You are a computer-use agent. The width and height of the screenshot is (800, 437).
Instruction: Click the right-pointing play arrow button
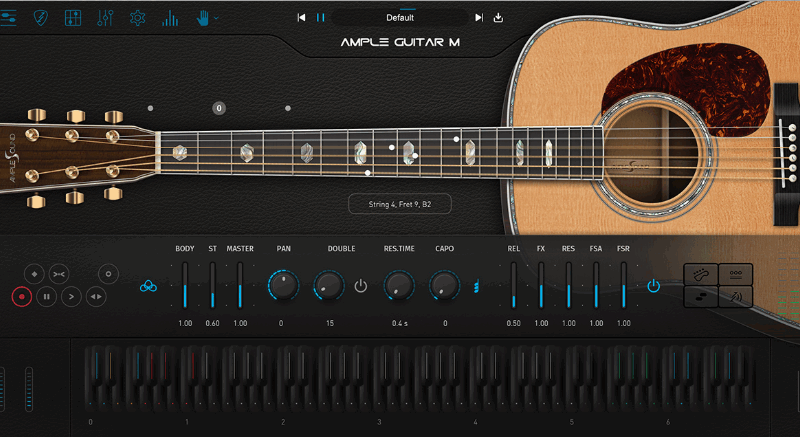pyautogui.click(x=71, y=296)
